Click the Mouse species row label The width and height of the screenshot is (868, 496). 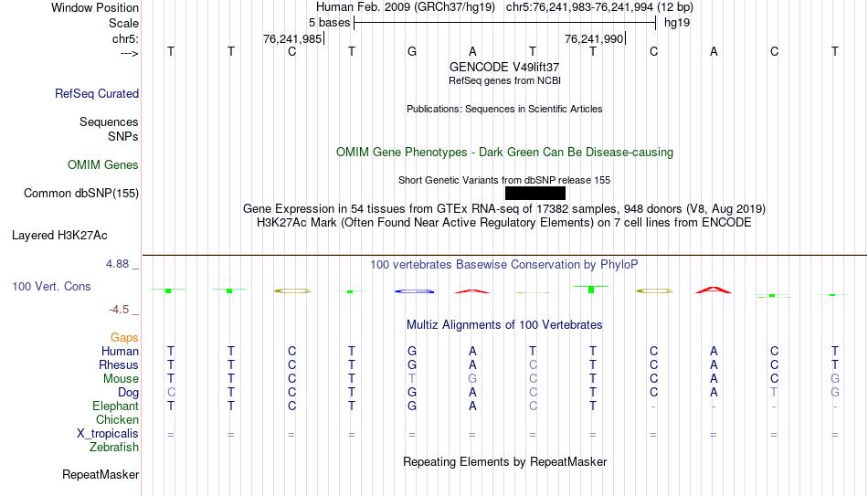pos(122,379)
